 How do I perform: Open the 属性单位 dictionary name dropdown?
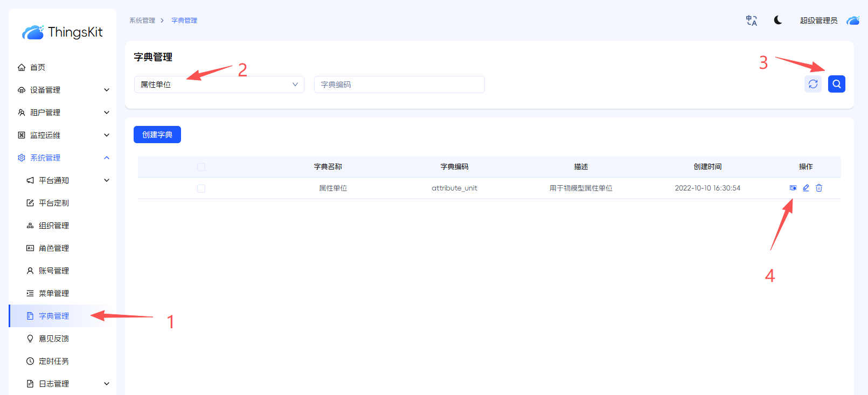coord(219,84)
